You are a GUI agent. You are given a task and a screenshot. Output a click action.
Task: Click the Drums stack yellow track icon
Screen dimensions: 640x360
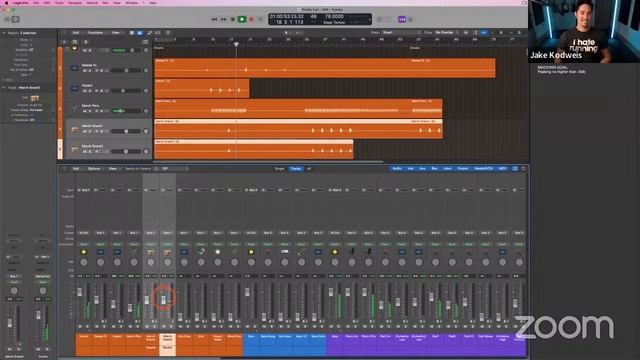pos(75,48)
